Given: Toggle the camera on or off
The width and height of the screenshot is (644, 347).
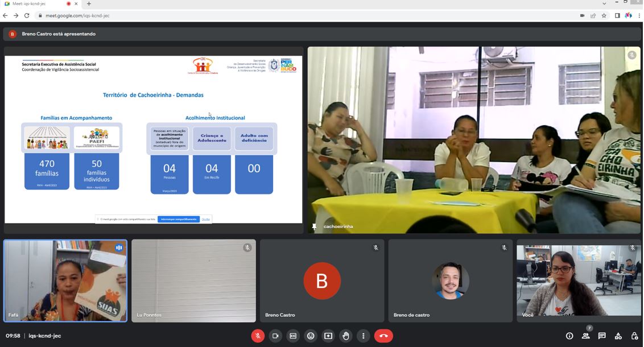Looking at the screenshot, I should [x=275, y=336].
